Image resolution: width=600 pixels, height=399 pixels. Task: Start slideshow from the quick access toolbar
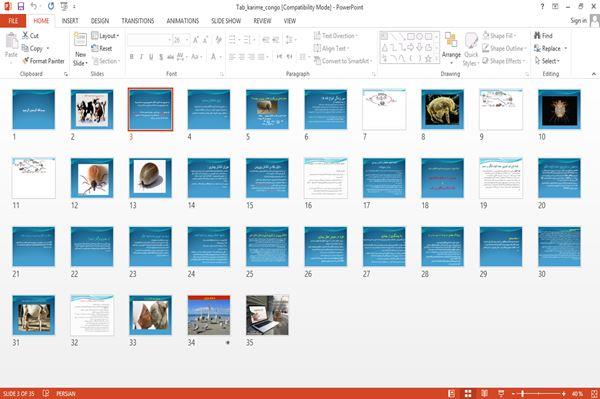pyautogui.click(x=64, y=6)
